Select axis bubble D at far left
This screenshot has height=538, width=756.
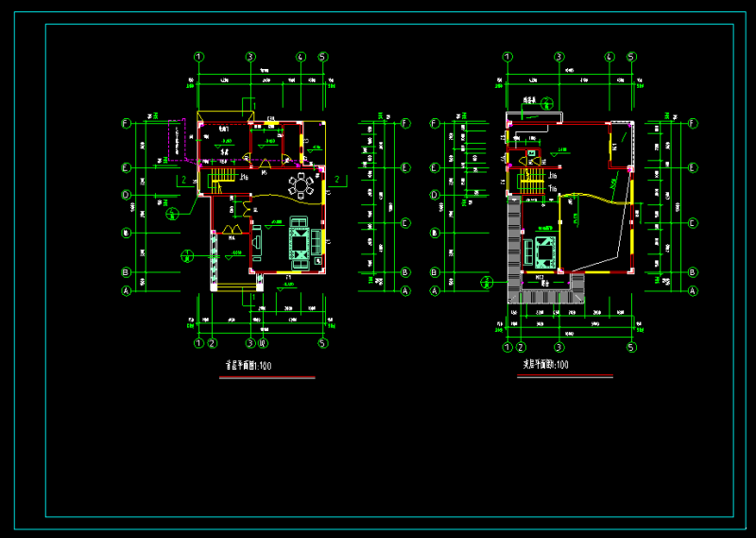pos(126,196)
